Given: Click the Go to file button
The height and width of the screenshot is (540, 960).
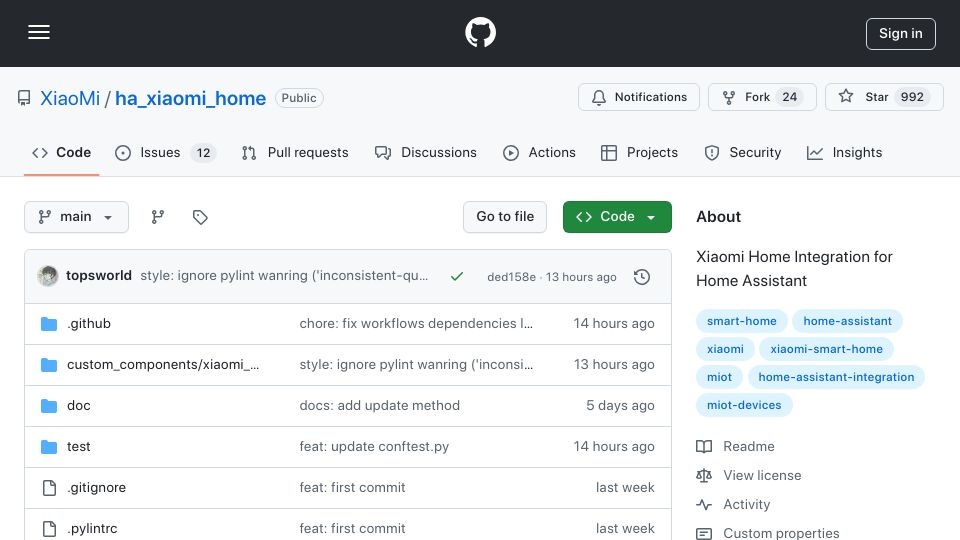Looking at the screenshot, I should point(505,217).
